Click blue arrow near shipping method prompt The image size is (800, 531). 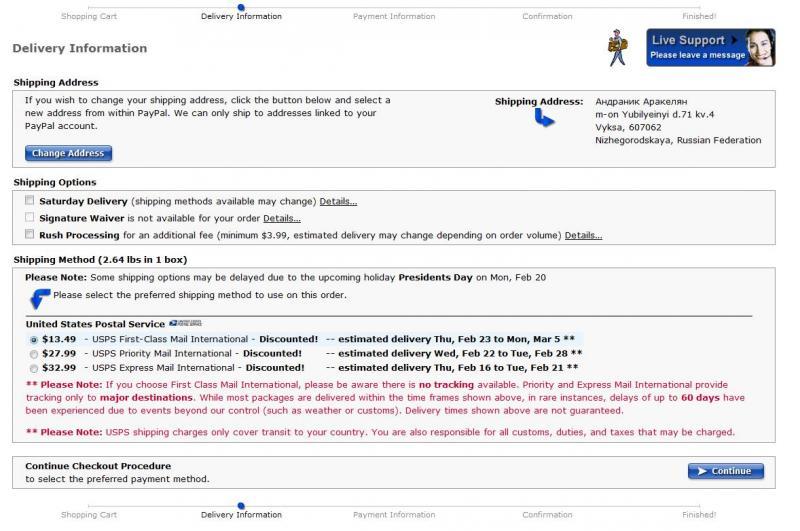[x=39, y=297]
